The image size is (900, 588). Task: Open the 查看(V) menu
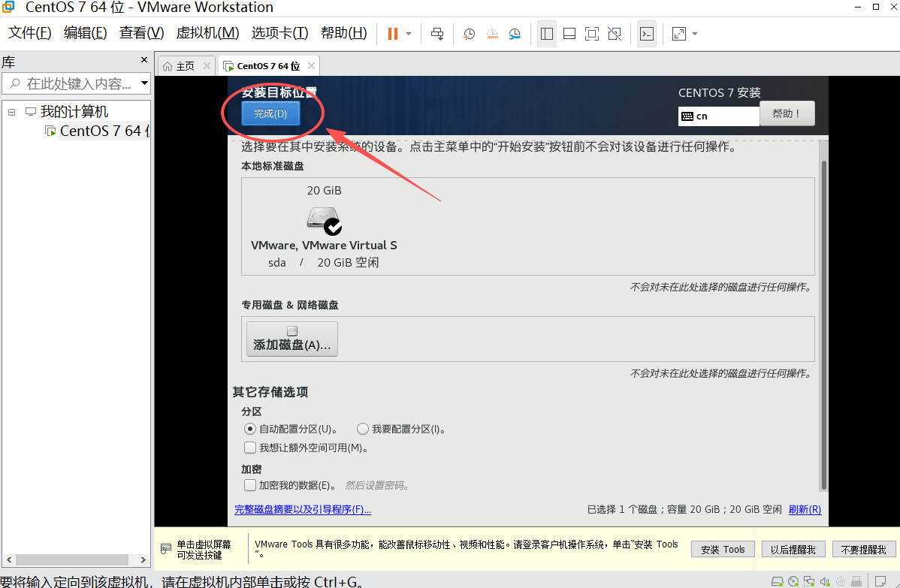click(142, 33)
